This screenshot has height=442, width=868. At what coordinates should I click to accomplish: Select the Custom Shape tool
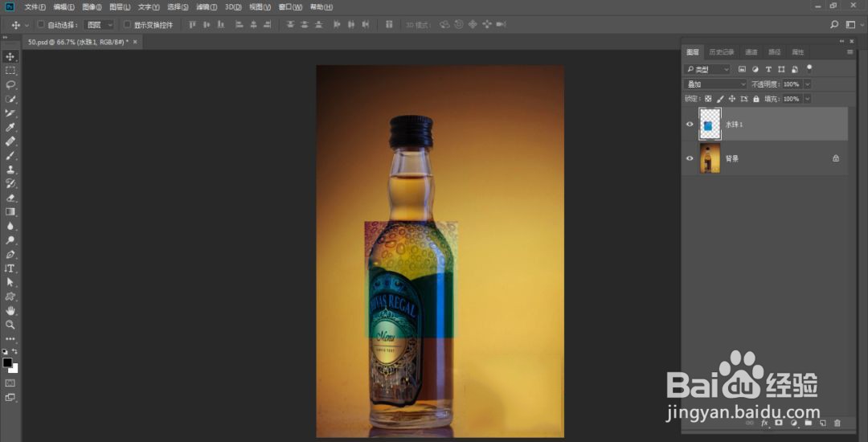[x=10, y=297]
